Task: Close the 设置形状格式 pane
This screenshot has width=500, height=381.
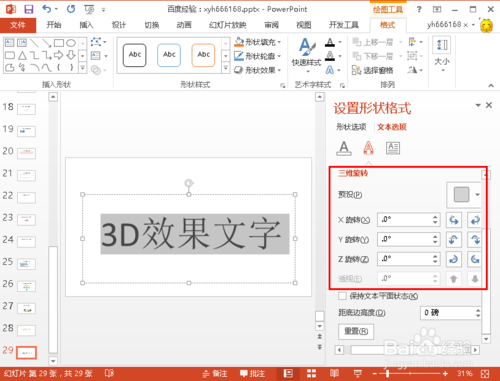Action: tap(489, 105)
